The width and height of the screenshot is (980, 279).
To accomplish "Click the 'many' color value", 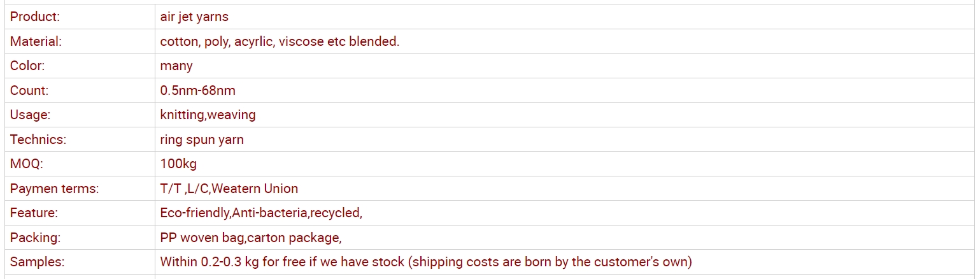I will [176, 66].
